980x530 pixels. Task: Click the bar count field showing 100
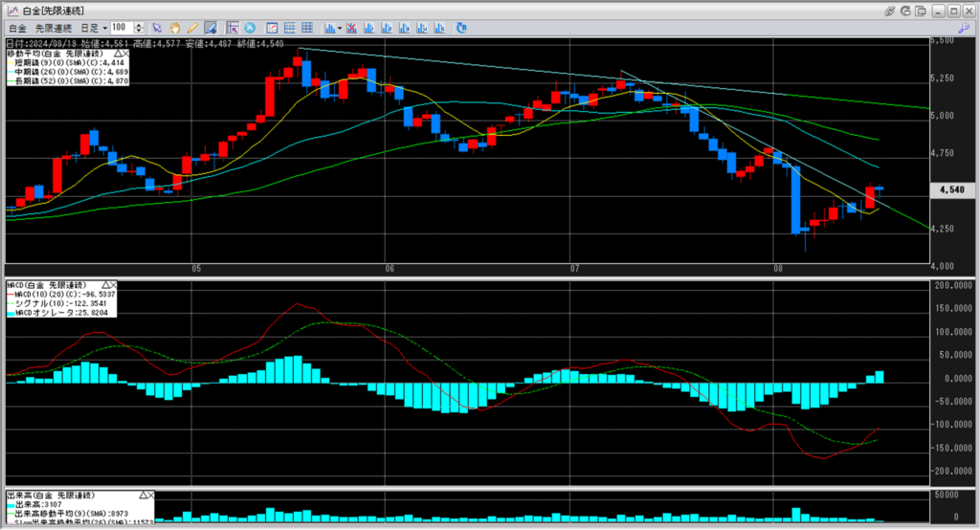click(123, 28)
